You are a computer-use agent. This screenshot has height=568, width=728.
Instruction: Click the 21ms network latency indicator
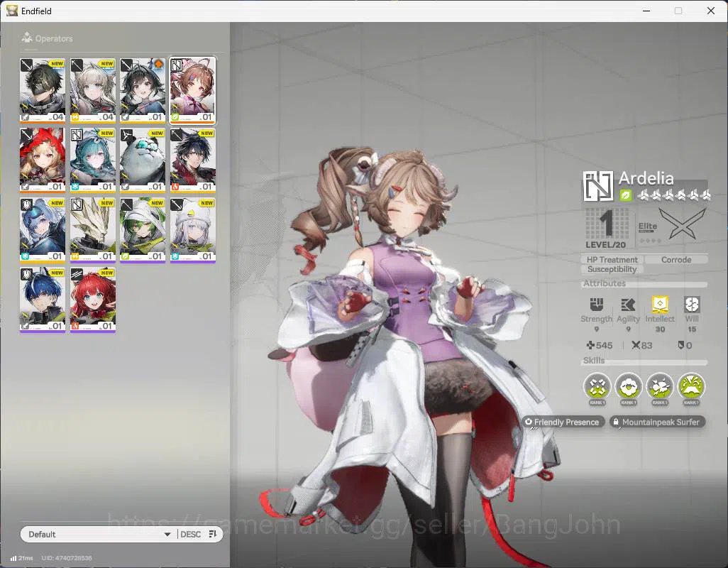click(x=22, y=558)
